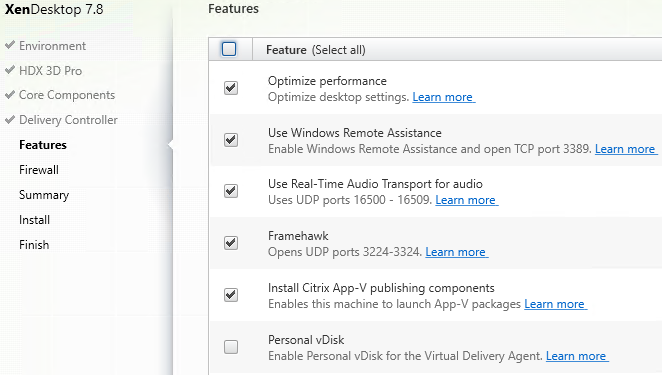Click Install Citrix App-V publishing components title

381,288
